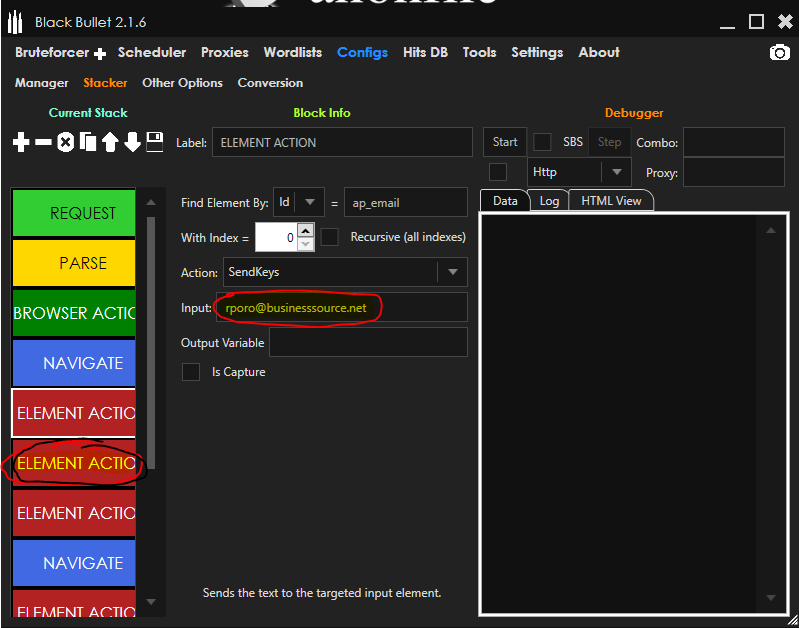Select the first blue NAVIGATE block
This screenshot has width=799, height=628.
click(x=74, y=362)
